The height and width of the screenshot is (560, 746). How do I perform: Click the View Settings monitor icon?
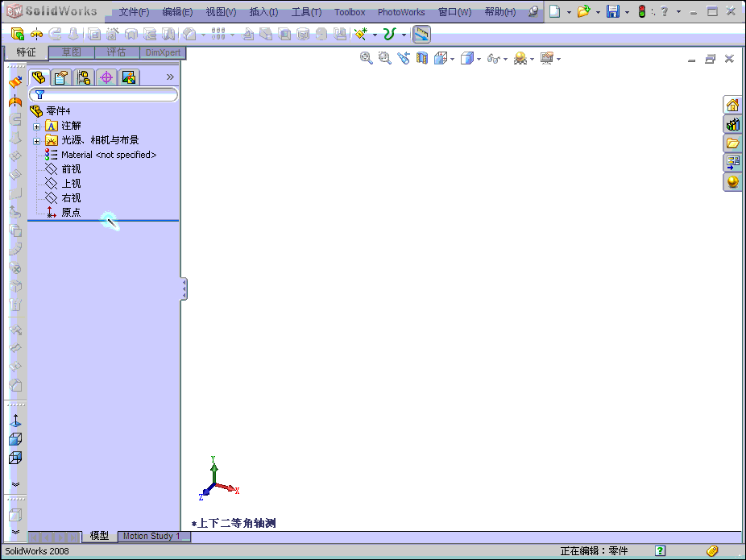coord(547,59)
